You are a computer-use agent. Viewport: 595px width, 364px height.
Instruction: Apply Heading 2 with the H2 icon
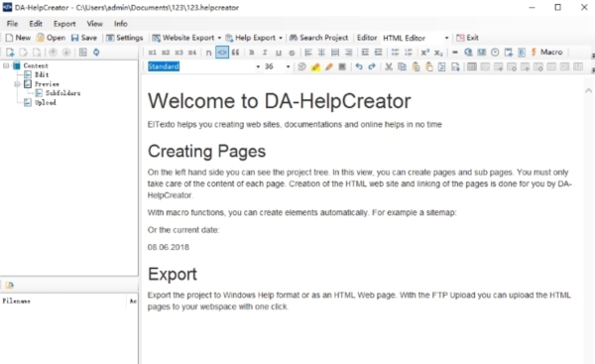pyautogui.click(x=166, y=53)
